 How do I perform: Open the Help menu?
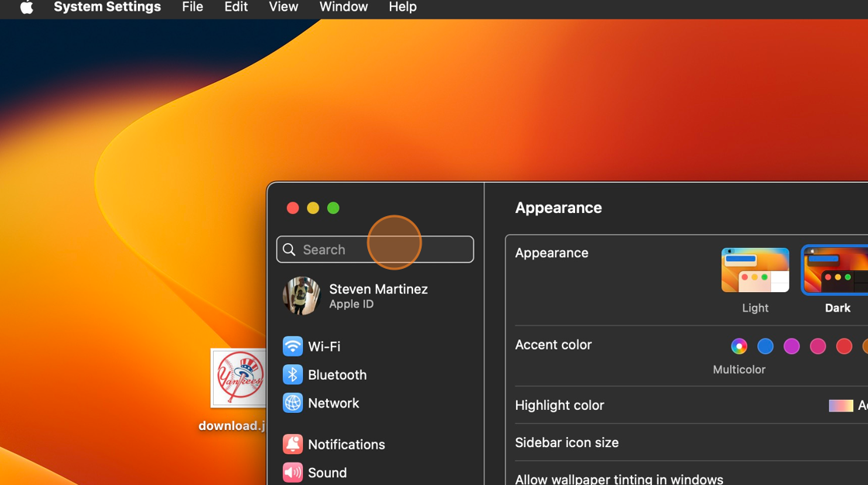(402, 7)
